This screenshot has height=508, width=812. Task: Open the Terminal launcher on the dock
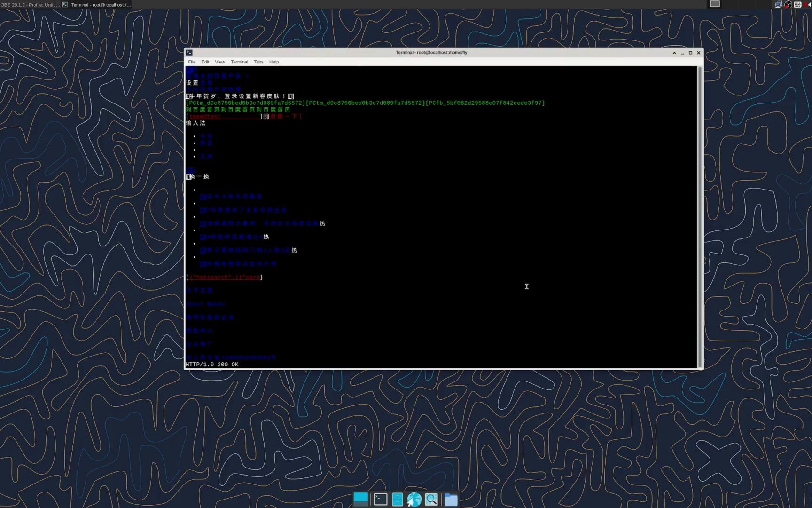point(380,499)
